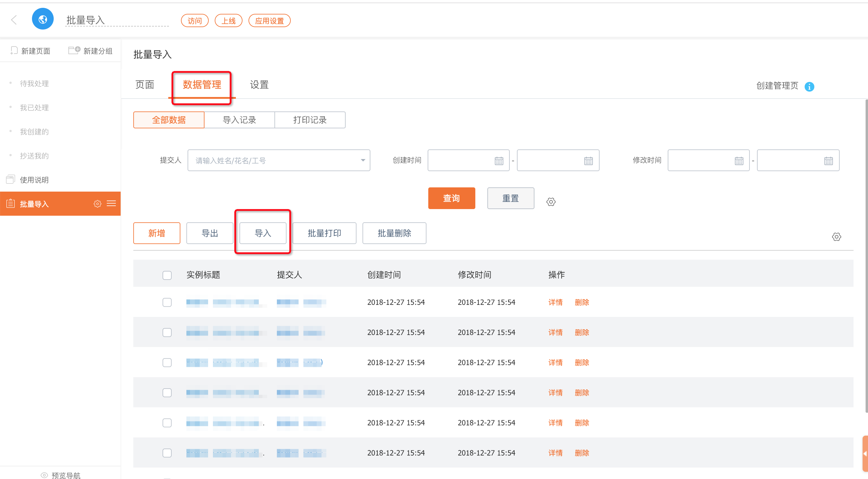The height and width of the screenshot is (479, 868).
Task: Click 新建分组 folder icon
Action: point(74,51)
